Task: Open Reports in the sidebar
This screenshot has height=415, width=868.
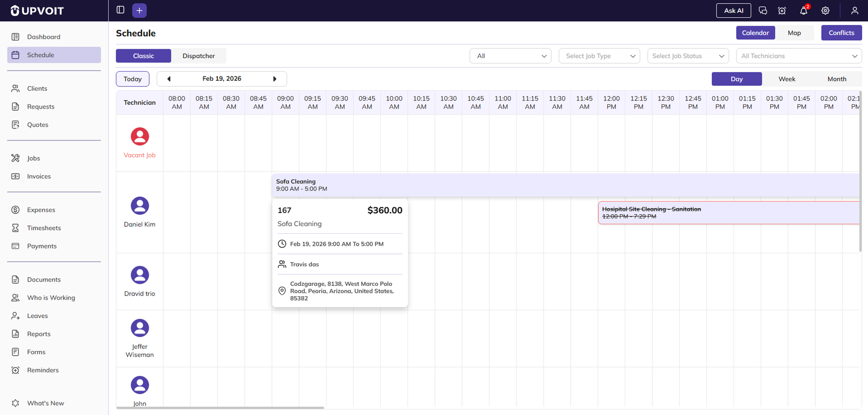Action: coord(54,334)
